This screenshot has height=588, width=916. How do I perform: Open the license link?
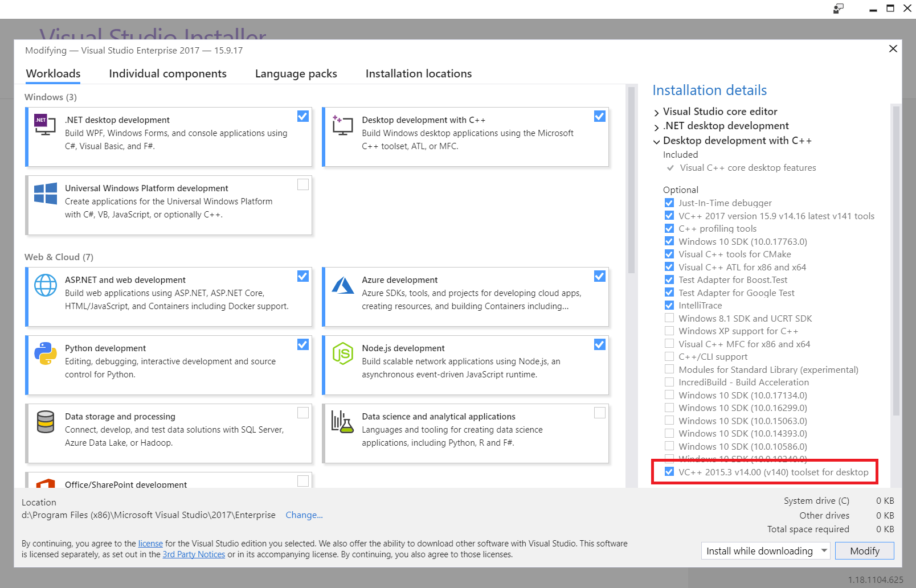pos(150,544)
